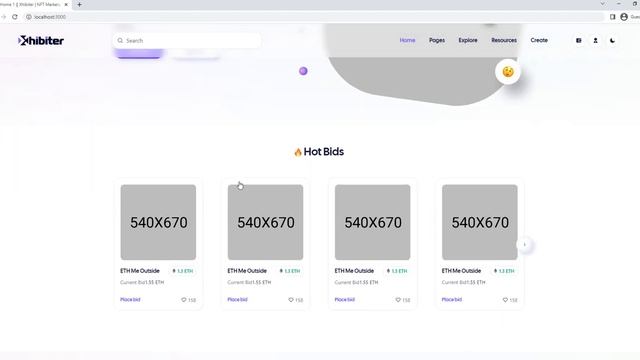This screenshot has width=640, height=360.
Task: Click the search magnifier icon
Action: (x=120, y=40)
